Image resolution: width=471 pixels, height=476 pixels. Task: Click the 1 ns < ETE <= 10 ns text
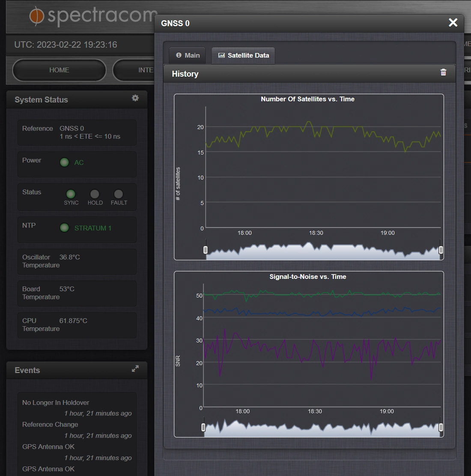point(90,136)
